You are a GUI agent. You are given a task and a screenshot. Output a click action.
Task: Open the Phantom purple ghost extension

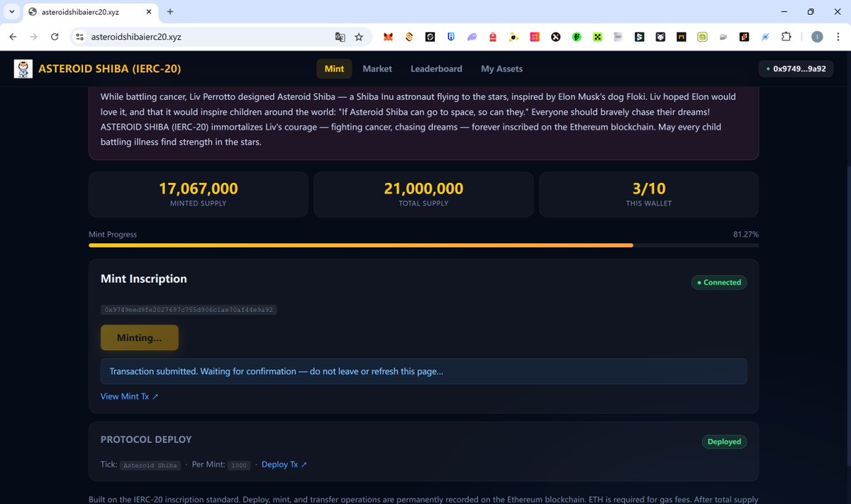472,37
